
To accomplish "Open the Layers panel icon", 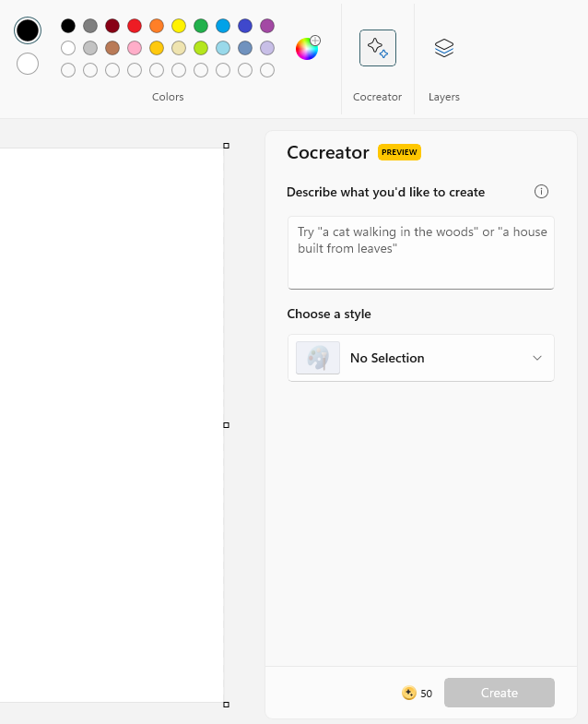I will 444,48.
